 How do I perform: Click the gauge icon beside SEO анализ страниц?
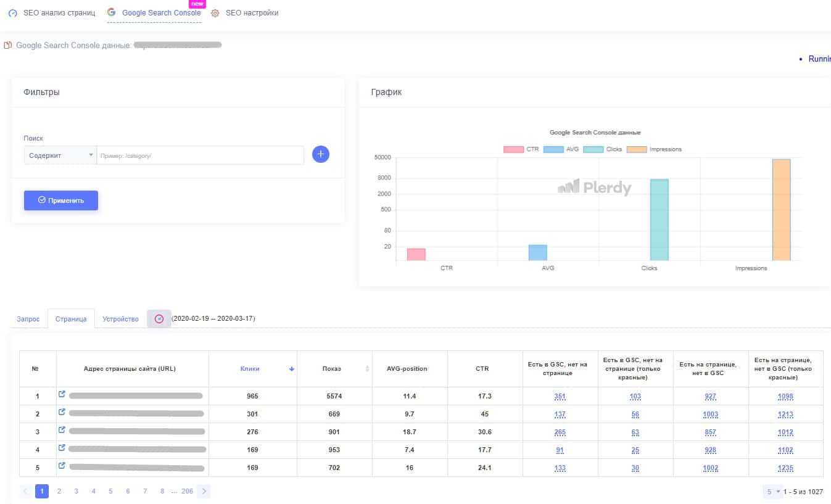click(13, 13)
